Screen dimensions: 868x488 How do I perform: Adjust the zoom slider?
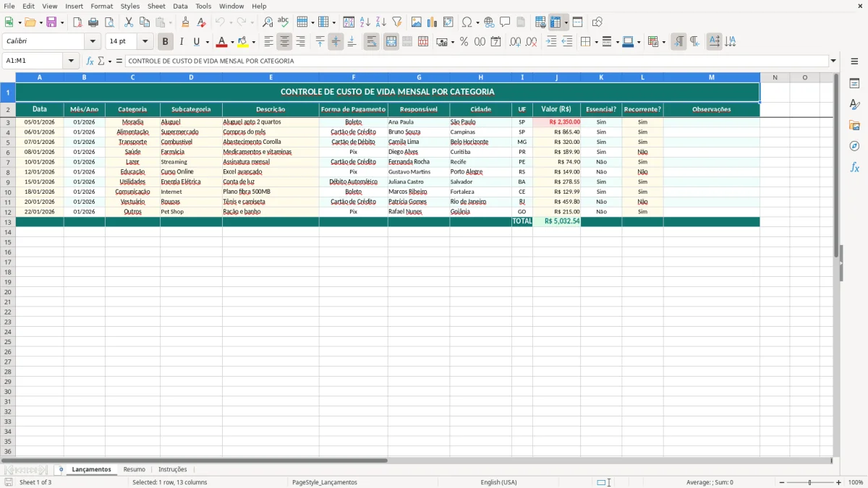coord(809,482)
